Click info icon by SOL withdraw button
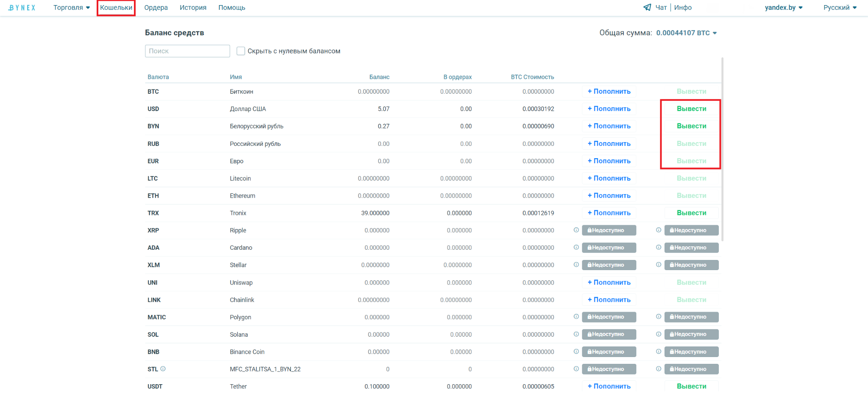868x402 pixels. (658, 334)
